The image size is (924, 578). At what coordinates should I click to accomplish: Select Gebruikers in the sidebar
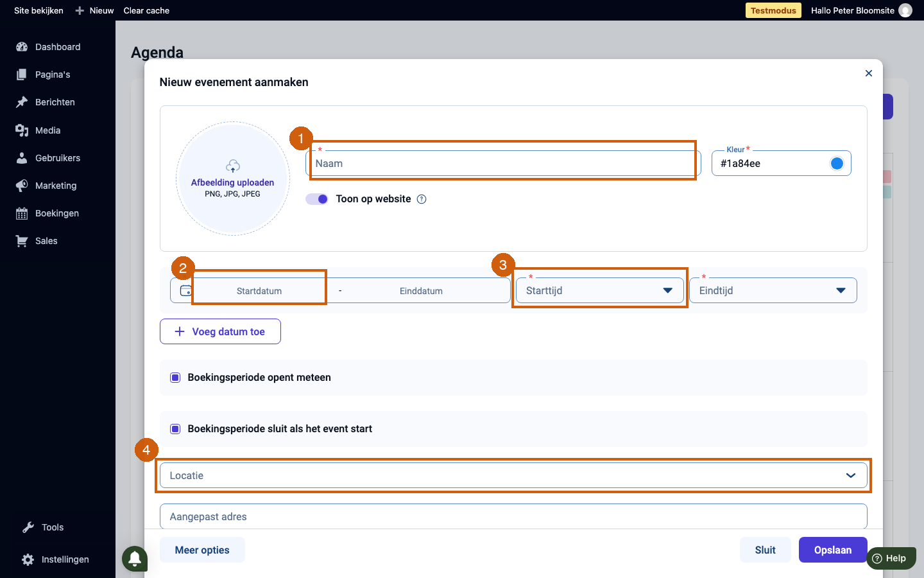58,158
